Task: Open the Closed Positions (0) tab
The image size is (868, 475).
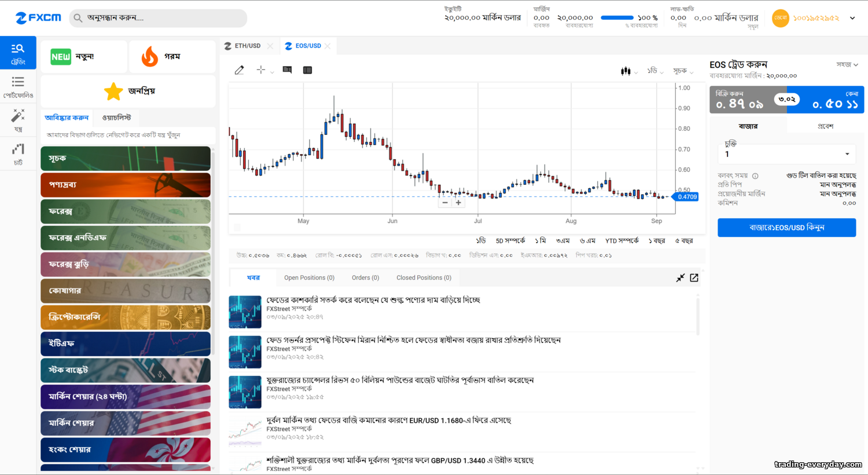Action: (x=424, y=278)
